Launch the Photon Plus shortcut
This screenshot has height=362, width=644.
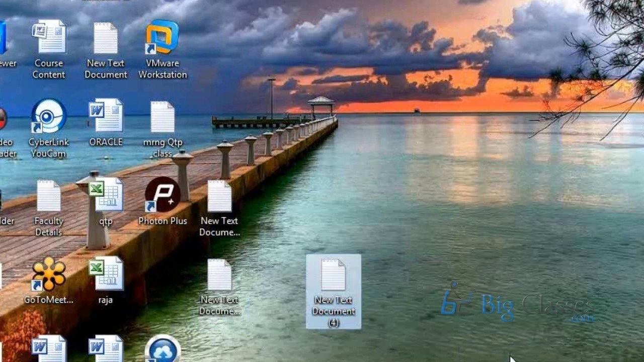click(163, 195)
